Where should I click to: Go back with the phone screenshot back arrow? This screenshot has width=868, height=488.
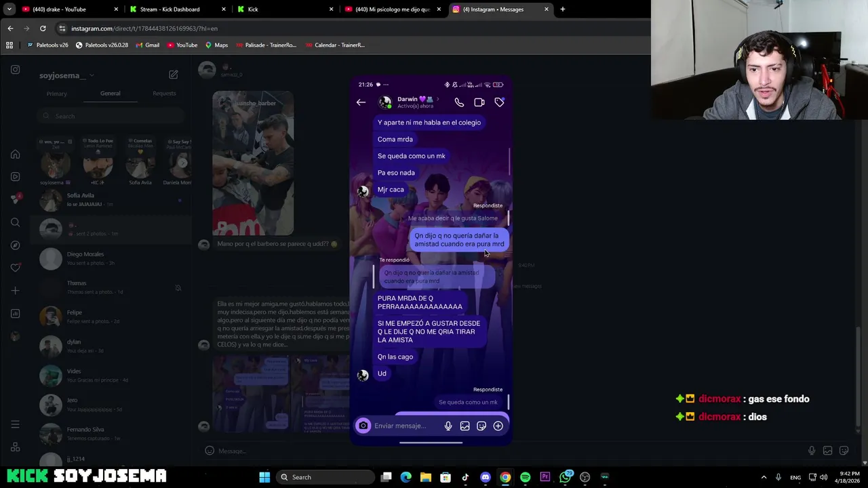[x=361, y=102]
